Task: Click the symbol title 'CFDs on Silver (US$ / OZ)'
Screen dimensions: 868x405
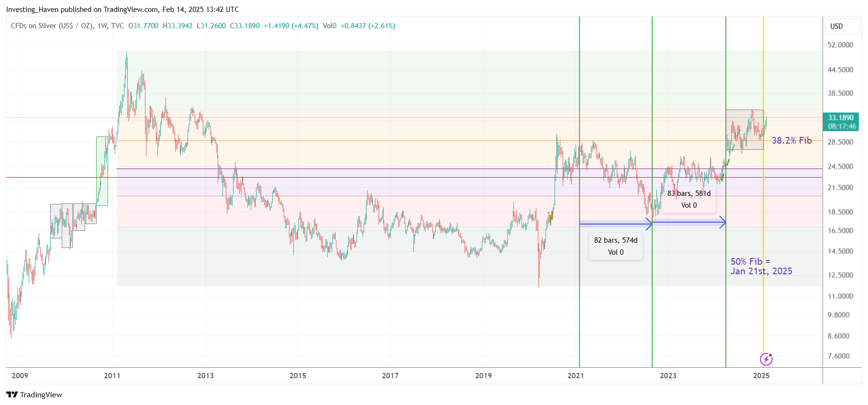Action: pos(52,26)
